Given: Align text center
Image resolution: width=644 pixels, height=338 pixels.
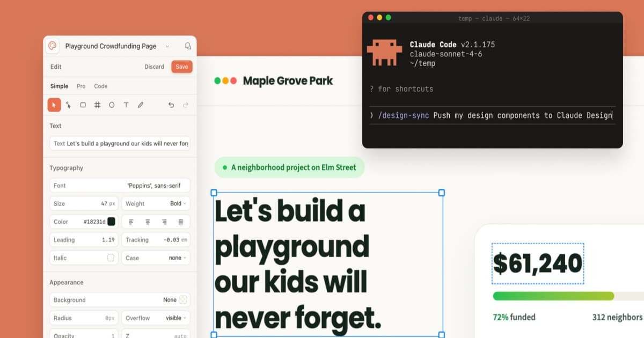Looking at the screenshot, I should click(148, 222).
